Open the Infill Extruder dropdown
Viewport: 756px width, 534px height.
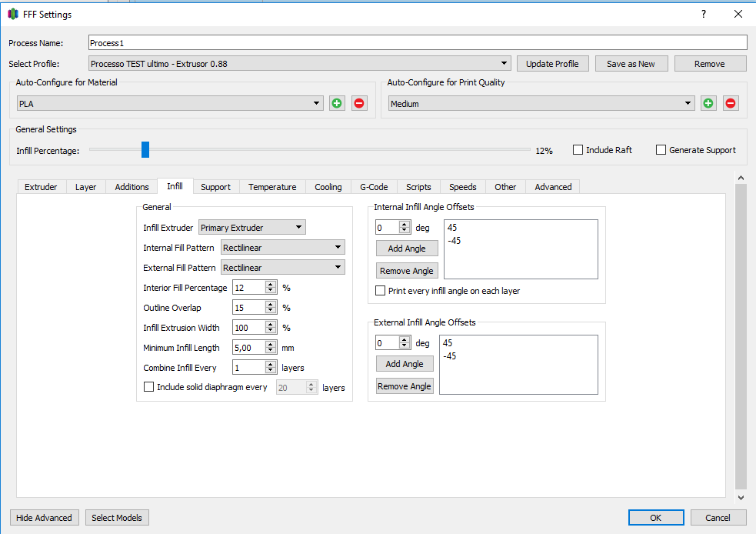point(251,228)
